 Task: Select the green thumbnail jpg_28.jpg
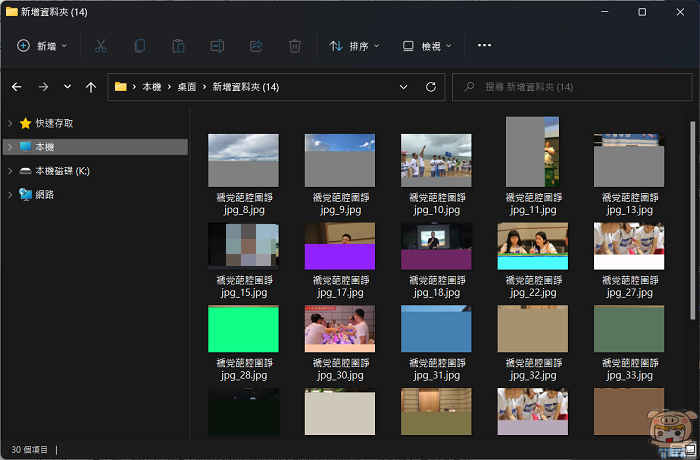click(243, 330)
